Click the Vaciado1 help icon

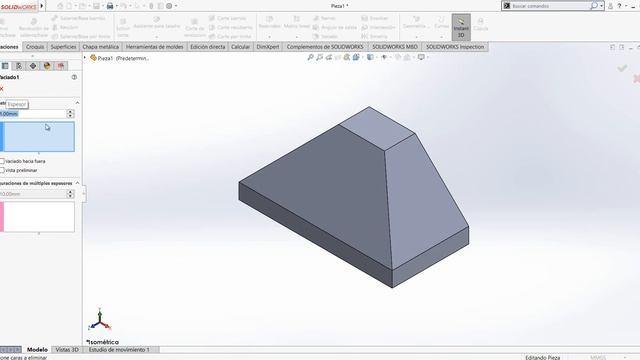[74, 77]
